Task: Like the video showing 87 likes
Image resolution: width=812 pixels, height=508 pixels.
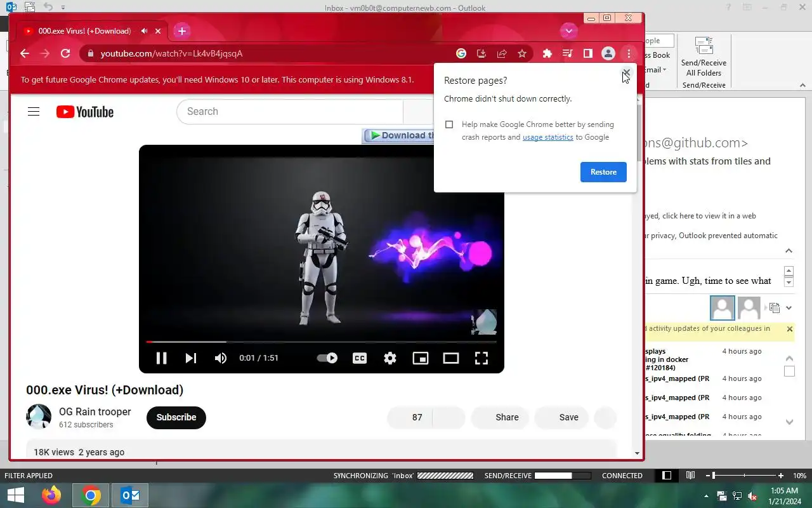Action: click(409, 417)
